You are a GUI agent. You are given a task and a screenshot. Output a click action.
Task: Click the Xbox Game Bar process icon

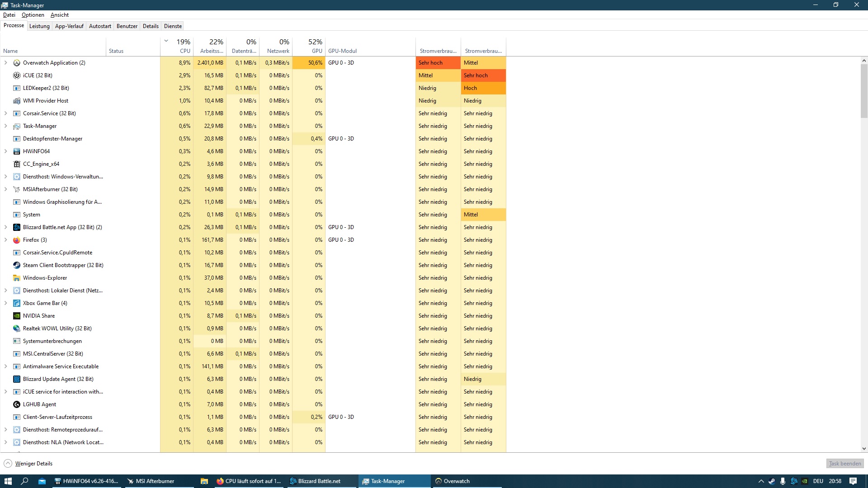pyautogui.click(x=17, y=303)
